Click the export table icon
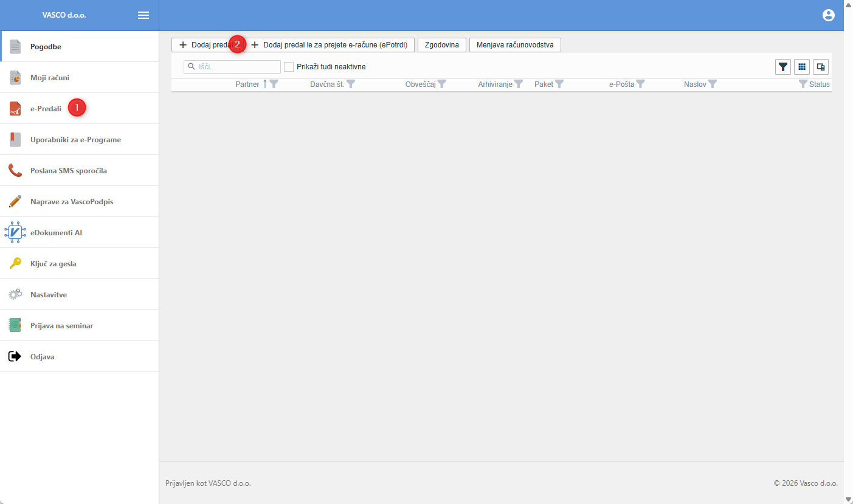This screenshot has width=853, height=504. (821, 67)
